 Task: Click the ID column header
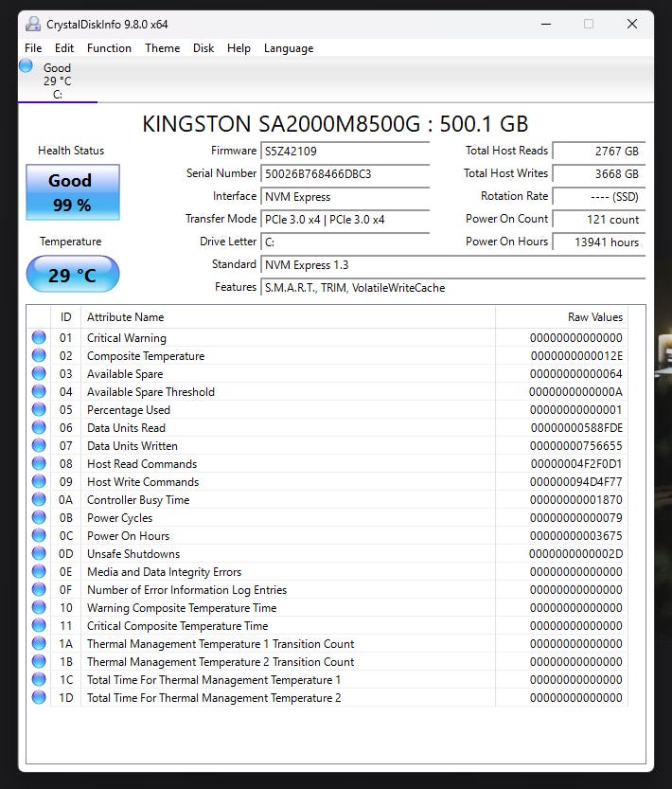65,317
